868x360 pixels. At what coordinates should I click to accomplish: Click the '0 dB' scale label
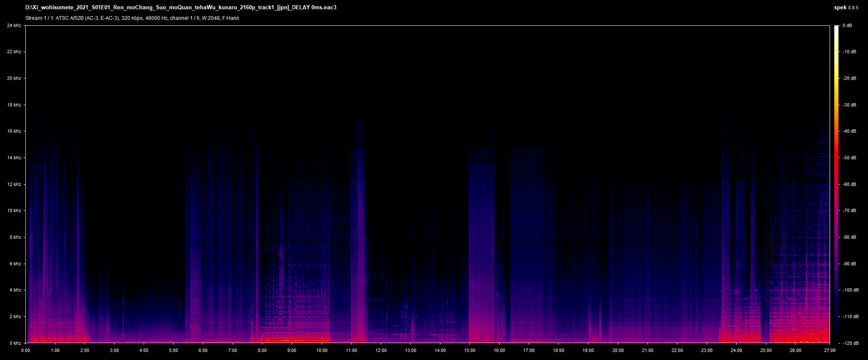tap(847, 25)
